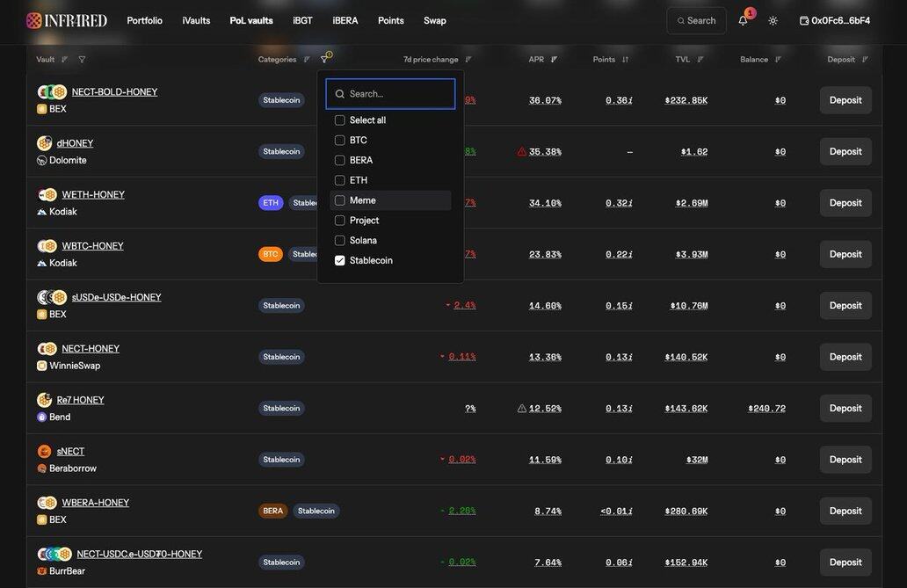
Task: Open the WBERA-HONEY vault link
Action: (95, 503)
